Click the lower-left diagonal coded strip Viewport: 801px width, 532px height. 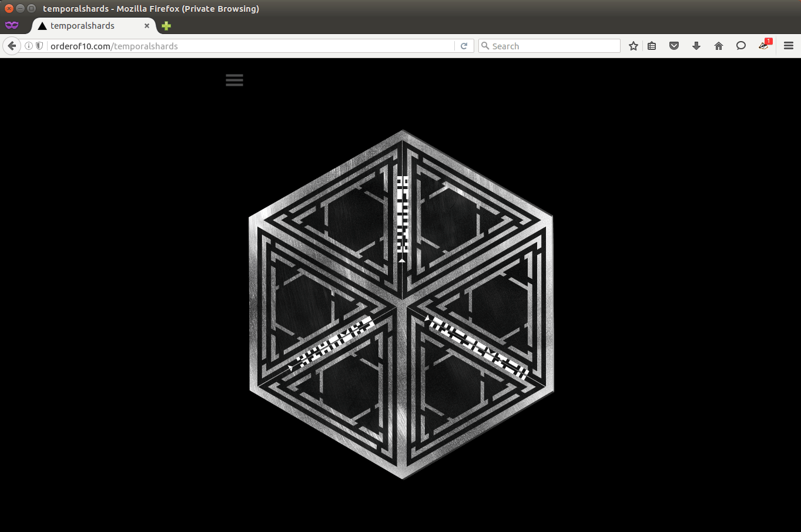[335, 342]
